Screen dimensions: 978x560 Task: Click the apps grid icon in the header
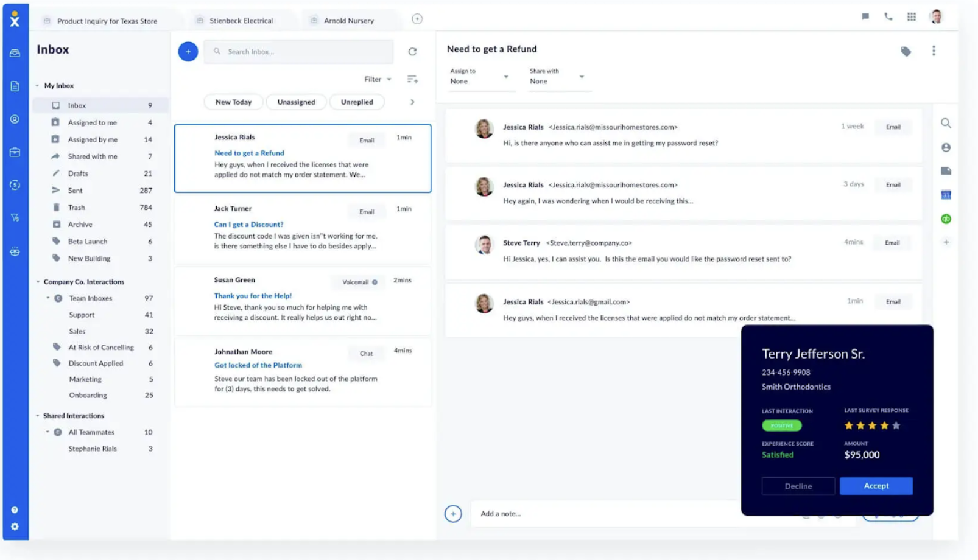912,16
